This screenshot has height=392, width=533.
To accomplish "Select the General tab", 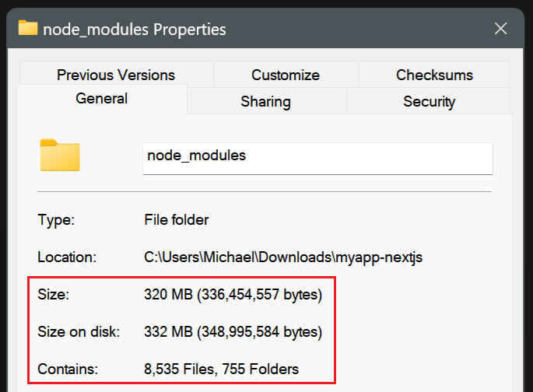I will (x=102, y=99).
